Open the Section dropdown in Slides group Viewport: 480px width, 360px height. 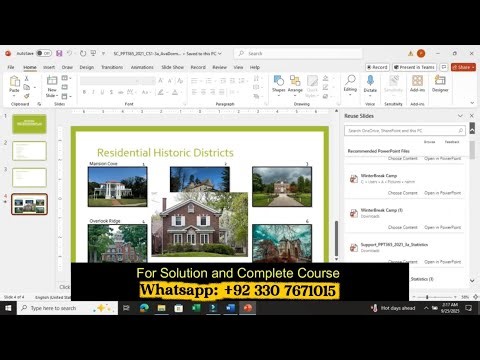click(x=66, y=96)
